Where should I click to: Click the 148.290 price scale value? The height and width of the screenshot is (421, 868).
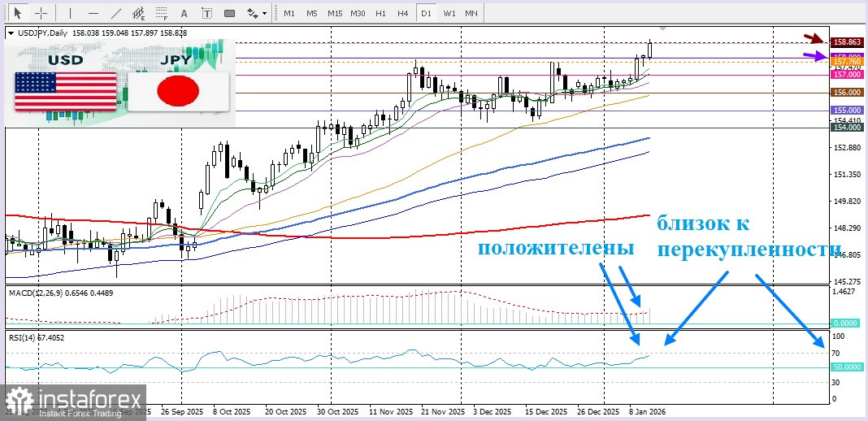846,228
